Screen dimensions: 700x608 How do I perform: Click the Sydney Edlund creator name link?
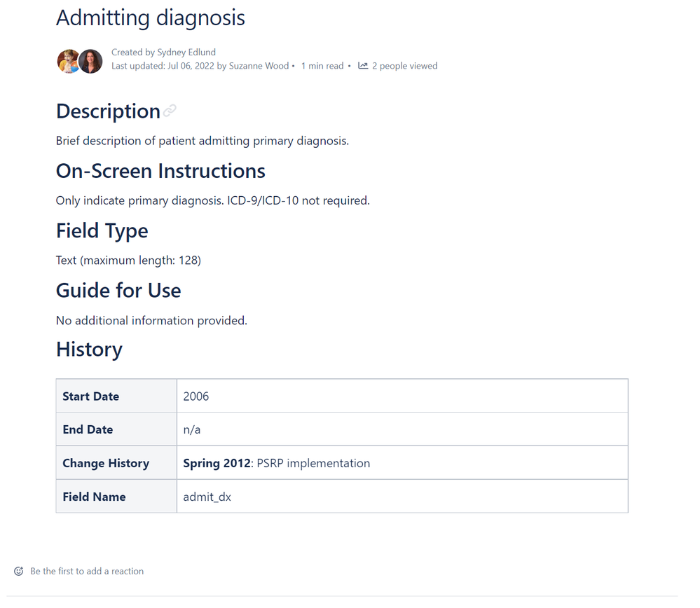186,53
